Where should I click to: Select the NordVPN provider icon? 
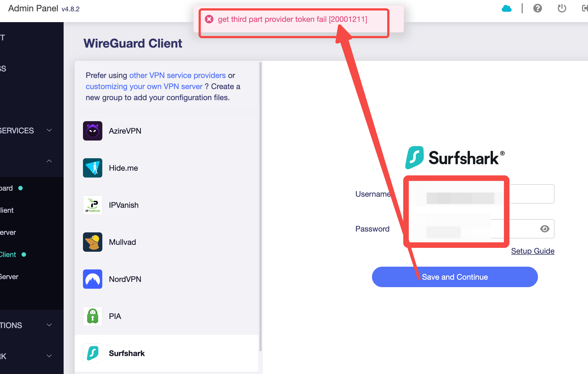[x=93, y=279]
